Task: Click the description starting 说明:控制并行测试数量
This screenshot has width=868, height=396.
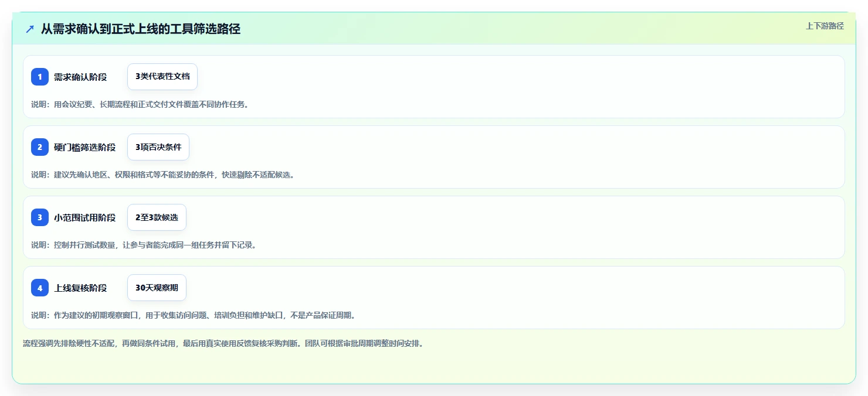Action: tap(144, 245)
